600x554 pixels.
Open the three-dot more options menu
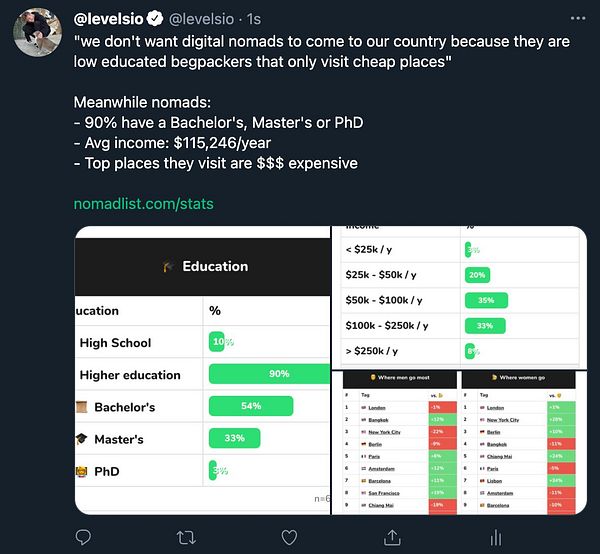[577, 18]
